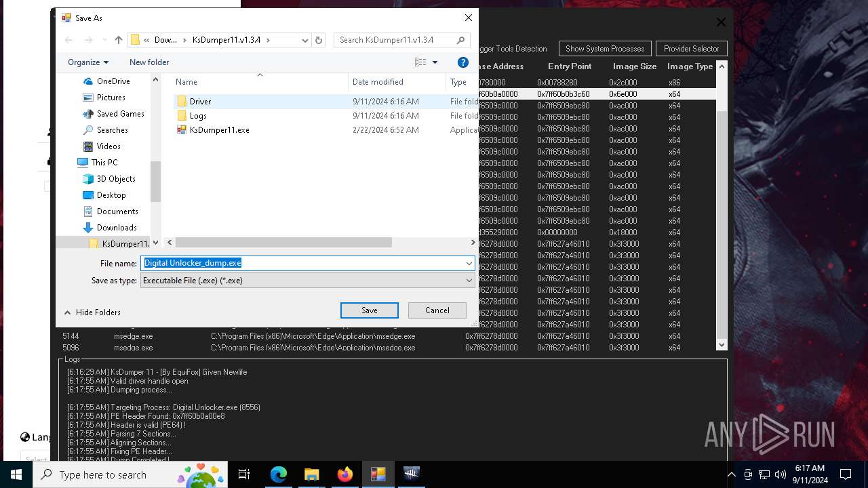The height and width of the screenshot is (488, 868).
Task: Sort KsDumper list by Entry Point
Action: click(x=570, y=66)
